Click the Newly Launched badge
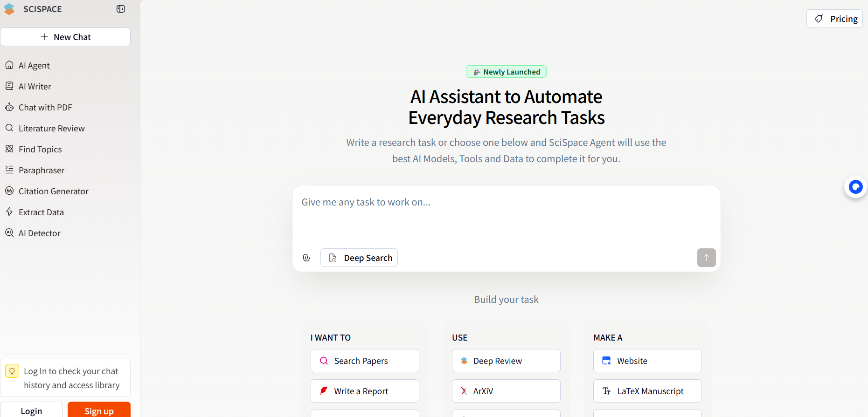 (x=506, y=72)
